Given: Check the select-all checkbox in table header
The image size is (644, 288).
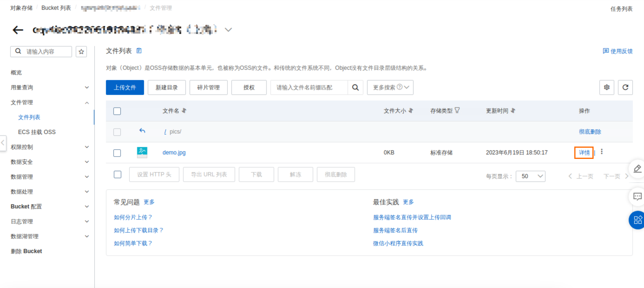Looking at the screenshot, I should coord(117,111).
